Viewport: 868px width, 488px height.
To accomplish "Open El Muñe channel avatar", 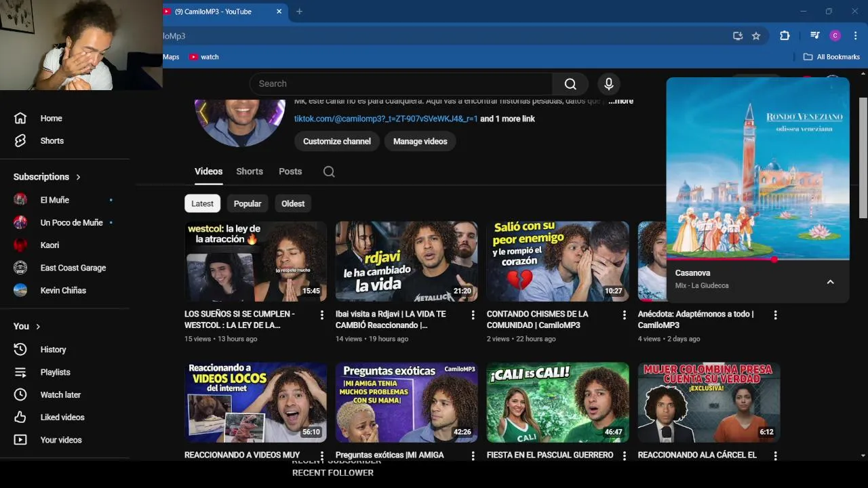I will click(20, 200).
